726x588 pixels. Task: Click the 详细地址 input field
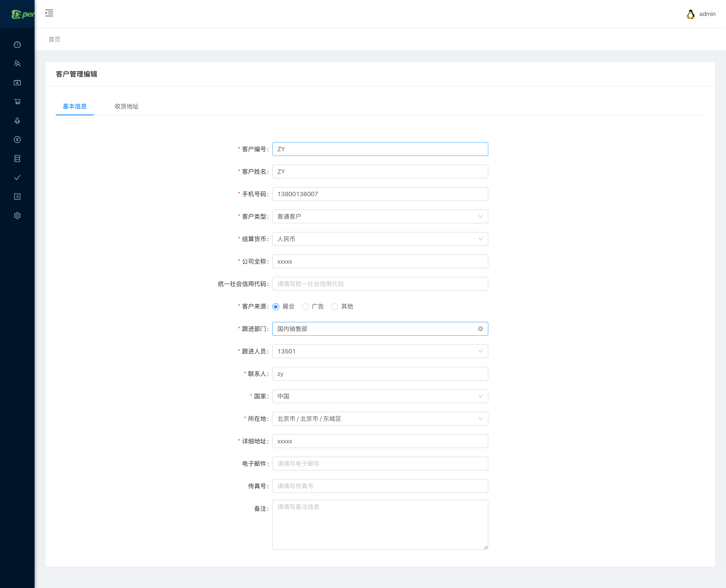pyautogui.click(x=380, y=441)
